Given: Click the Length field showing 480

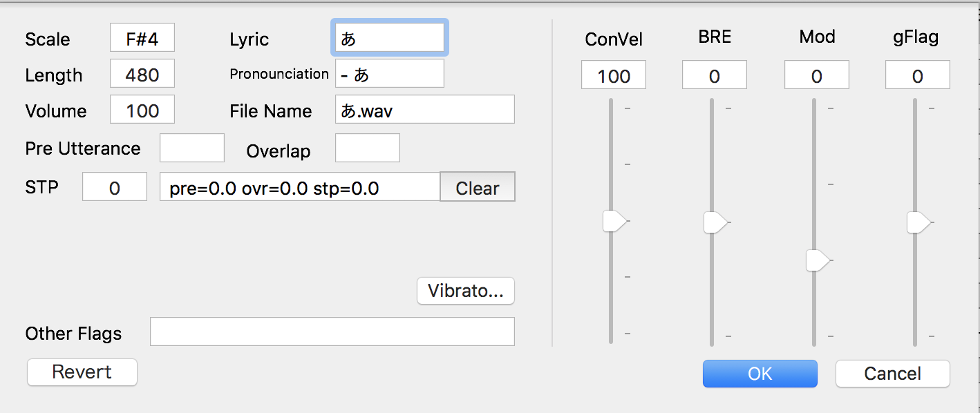Looking at the screenshot, I should [142, 74].
